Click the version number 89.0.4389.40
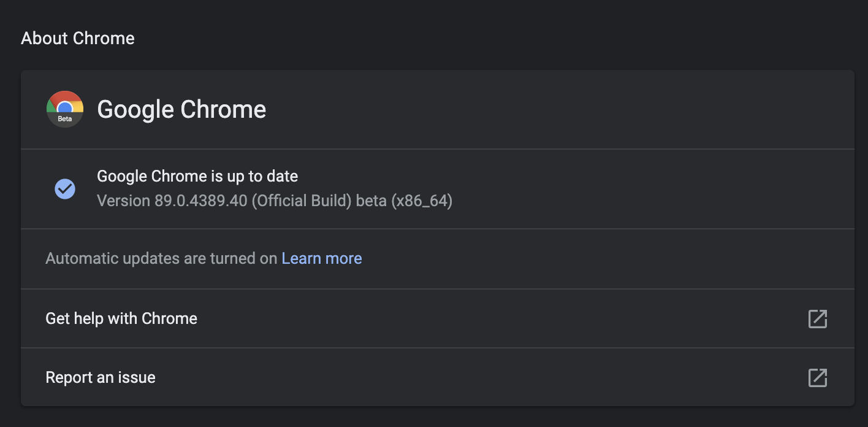The height and width of the screenshot is (427, 868). click(x=201, y=201)
